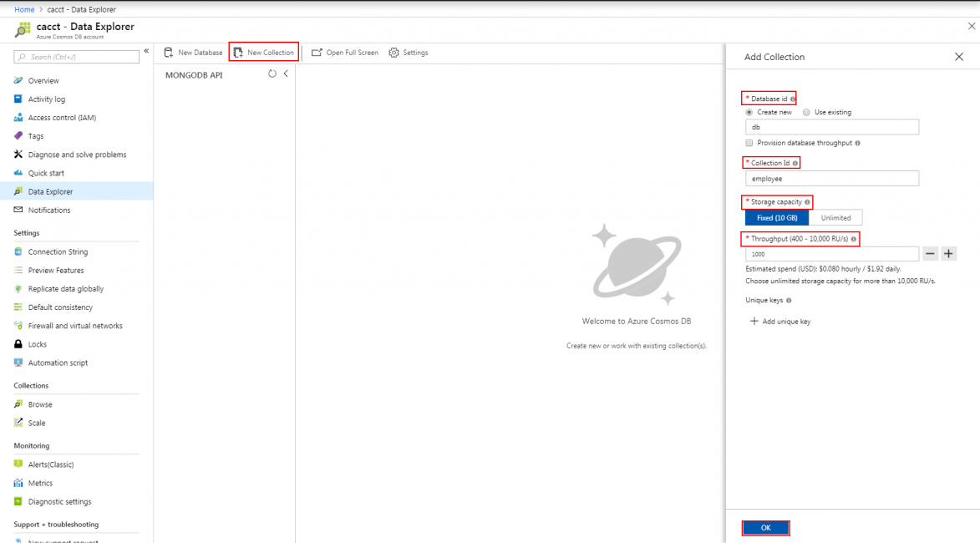Click Firewall and virtual networks icon
The image size is (980, 543).
point(18,326)
